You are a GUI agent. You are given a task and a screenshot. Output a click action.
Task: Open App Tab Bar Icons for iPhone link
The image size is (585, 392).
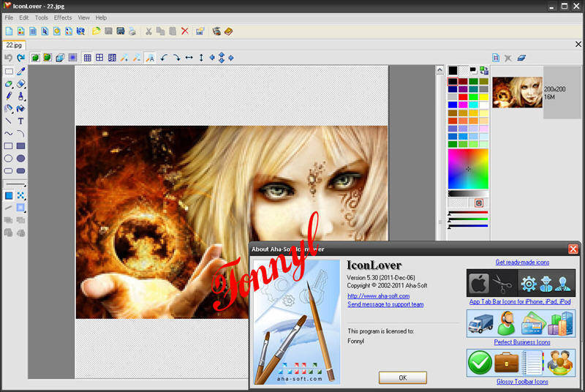point(520,302)
